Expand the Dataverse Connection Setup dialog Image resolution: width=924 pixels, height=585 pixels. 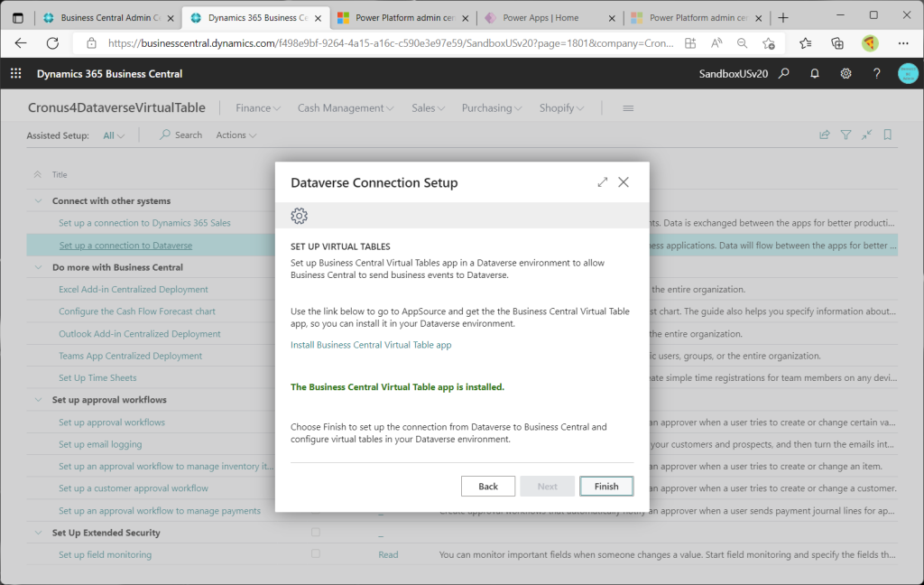pos(602,182)
